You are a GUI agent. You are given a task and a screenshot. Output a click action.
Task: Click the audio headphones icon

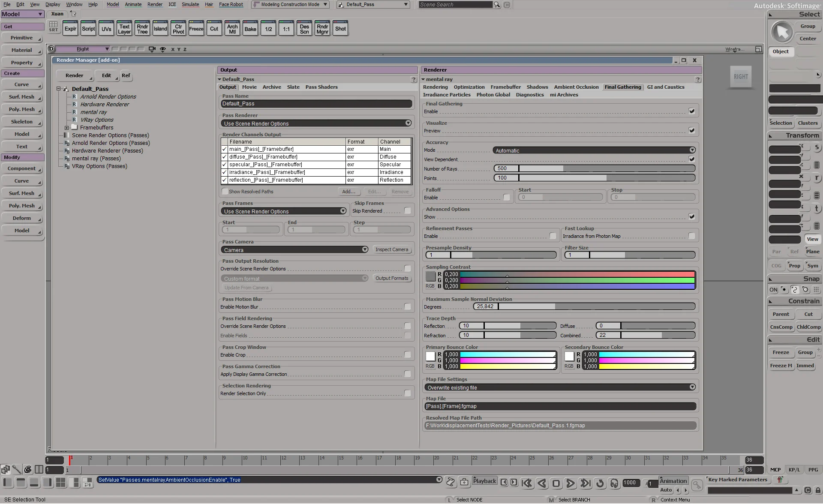tap(614, 483)
